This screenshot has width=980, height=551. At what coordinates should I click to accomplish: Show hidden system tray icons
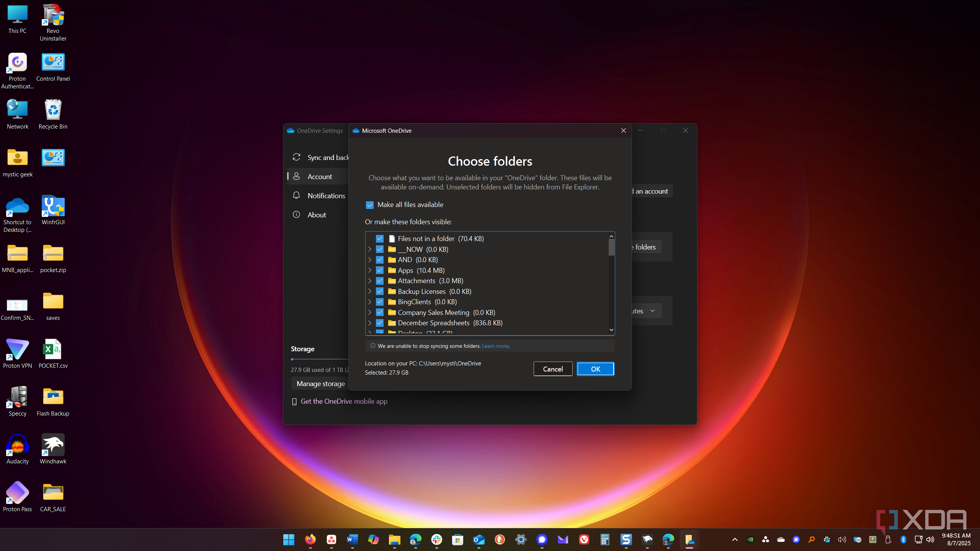735,540
